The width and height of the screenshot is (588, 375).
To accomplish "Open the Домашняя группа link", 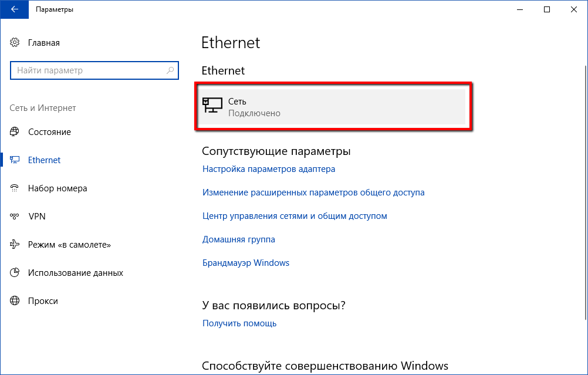I will coord(238,239).
